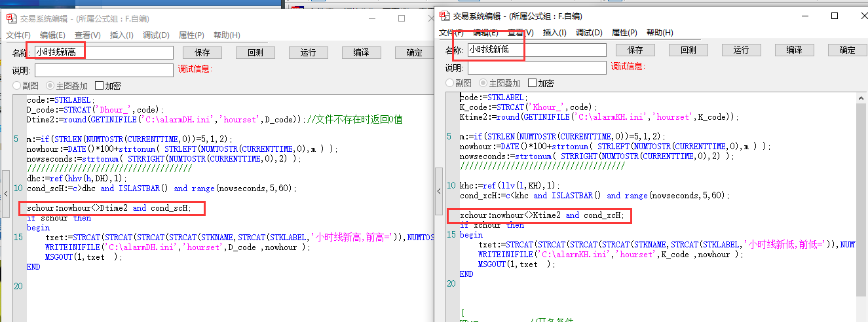Click the code line khc:=ref(llv(l,KH),1);
Image resolution: width=868 pixels, height=322 pixels.
tap(510, 185)
